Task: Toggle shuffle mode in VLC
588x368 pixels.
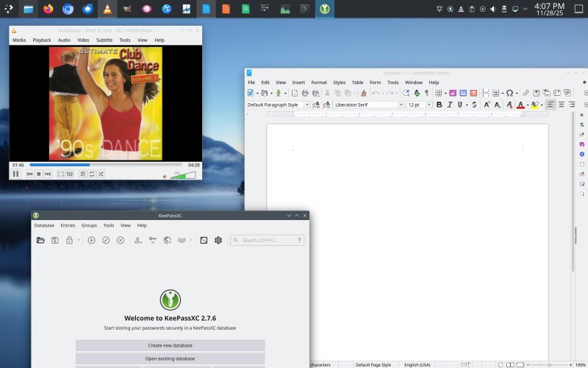Action: [101, 174]
